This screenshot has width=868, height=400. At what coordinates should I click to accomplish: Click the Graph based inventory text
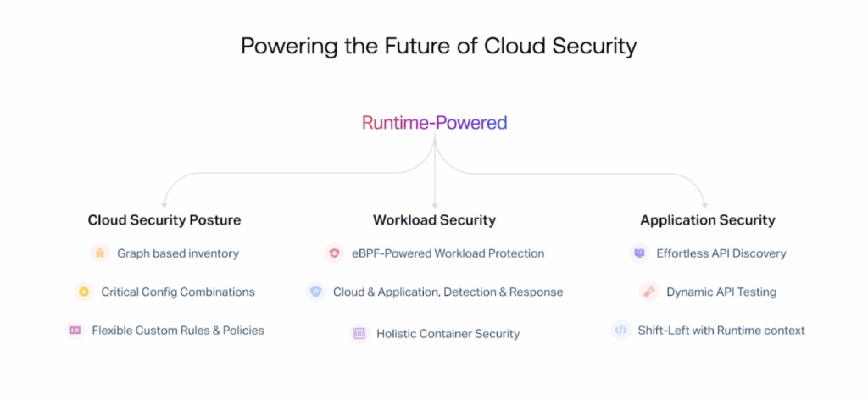(178, 253)
